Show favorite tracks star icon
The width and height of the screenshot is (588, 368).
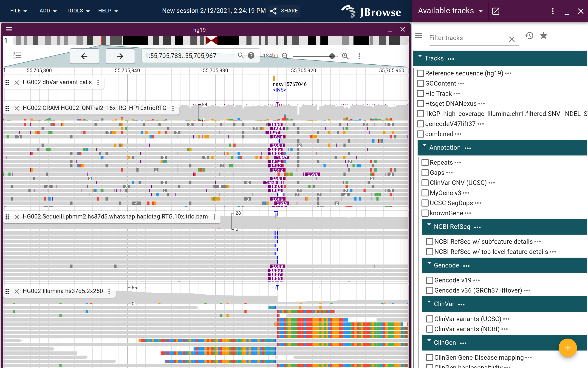[543, 35]
